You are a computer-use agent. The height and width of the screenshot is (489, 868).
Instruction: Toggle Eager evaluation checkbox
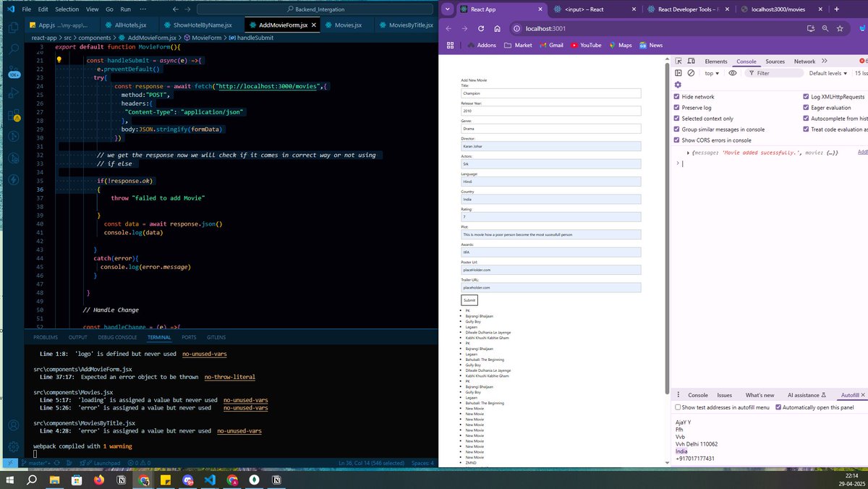click(x=807, y=108)
